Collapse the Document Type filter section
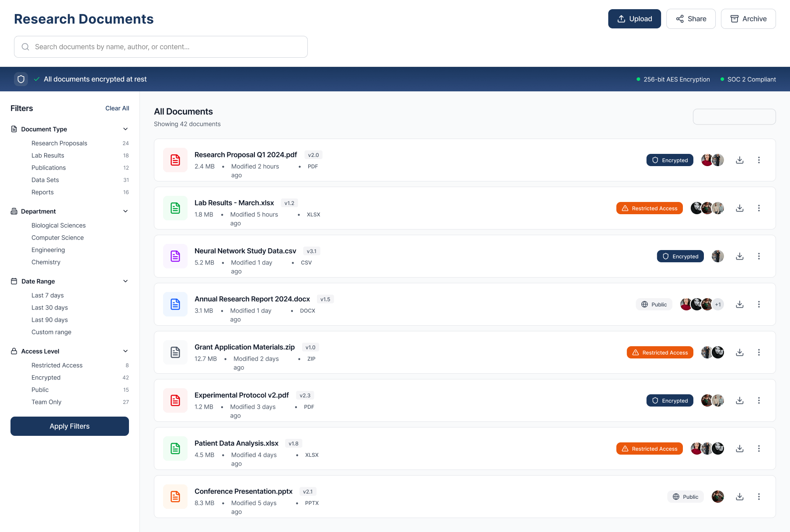The height and width of the screenshot is (532, 790). point(125,129)
